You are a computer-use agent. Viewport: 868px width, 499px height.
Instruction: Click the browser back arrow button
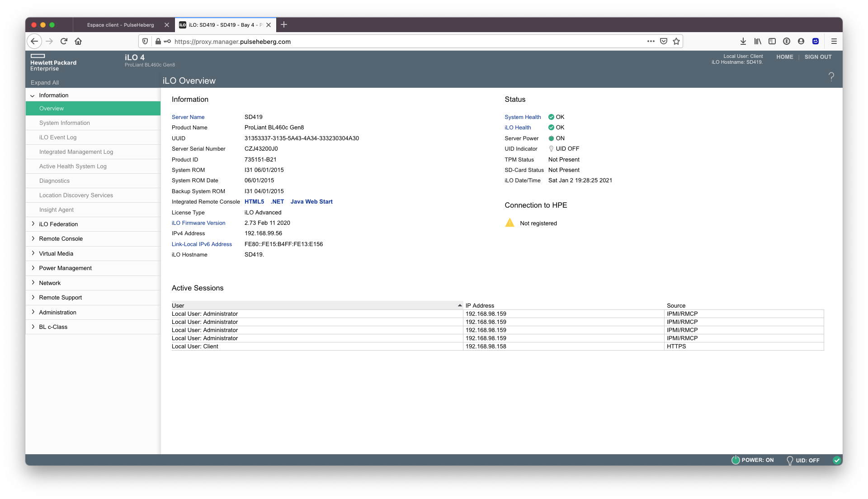(34, 41)
